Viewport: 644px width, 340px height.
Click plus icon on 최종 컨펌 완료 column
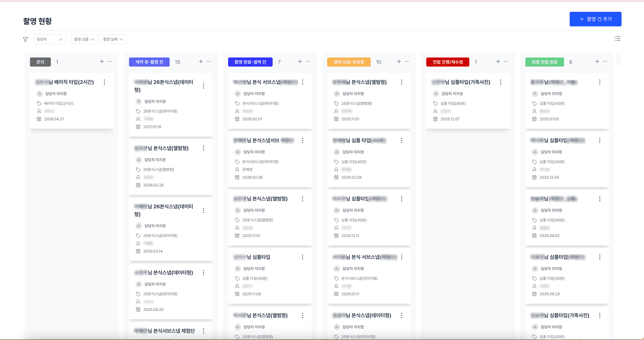tap(597, 61)
